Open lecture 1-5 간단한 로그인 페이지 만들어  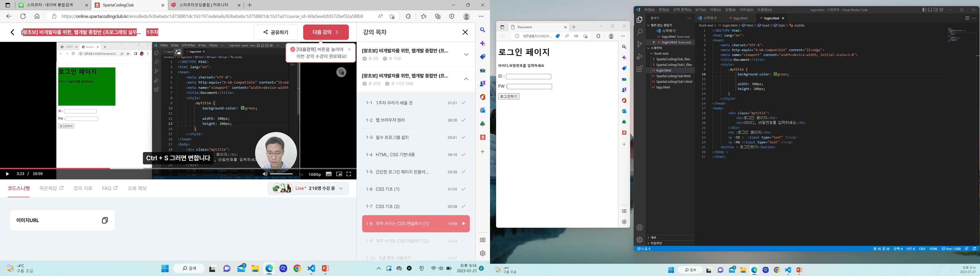[x=416, y=172]
